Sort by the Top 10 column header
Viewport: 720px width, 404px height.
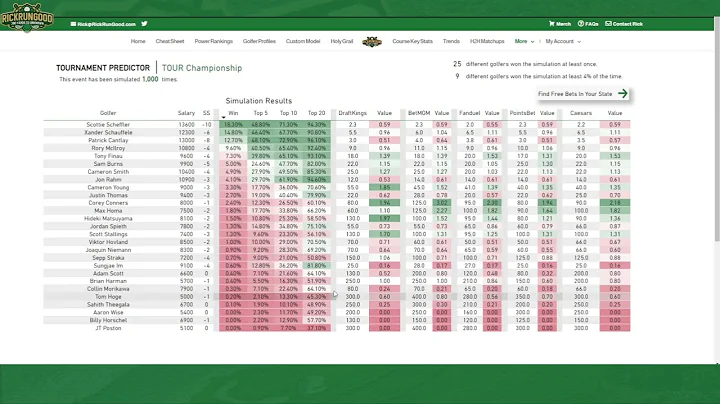288,113
